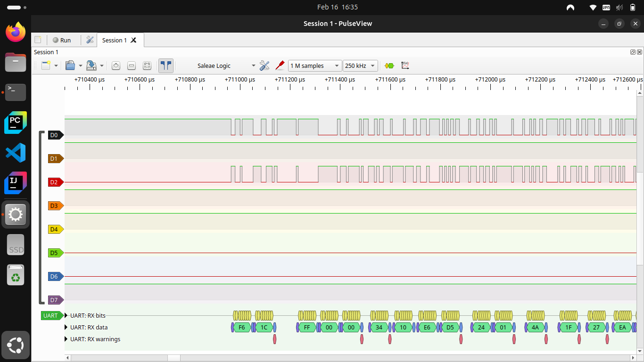
Task: Select the D0 channel label
Action: (56, 135)
